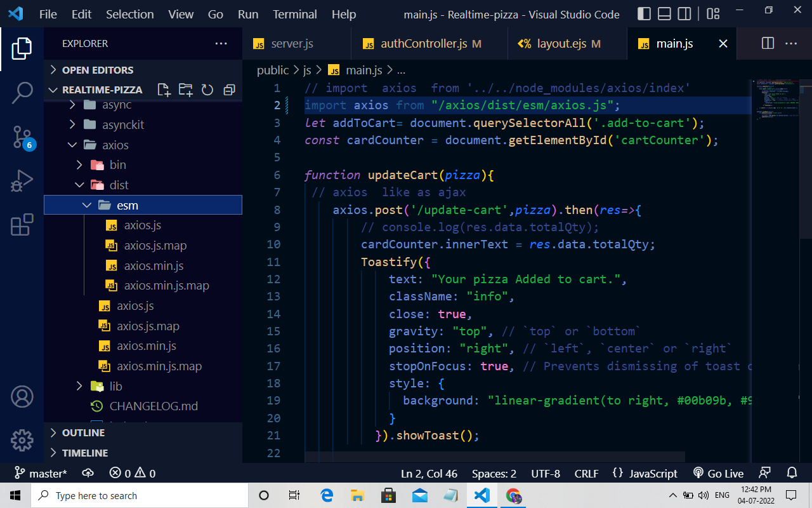Change UTF-8 file encoding
The width and height of the screenshot is (812, 508).
(x=546, y=474)
